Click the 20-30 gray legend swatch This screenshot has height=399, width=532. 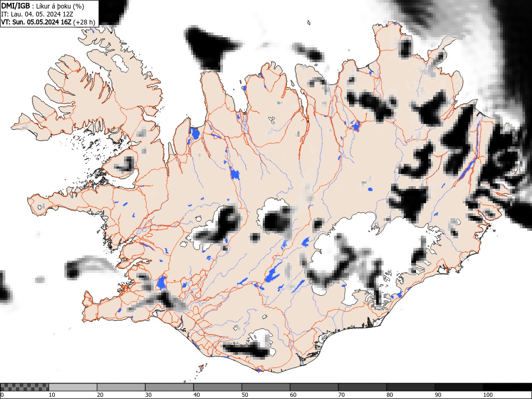pos(121,387)
